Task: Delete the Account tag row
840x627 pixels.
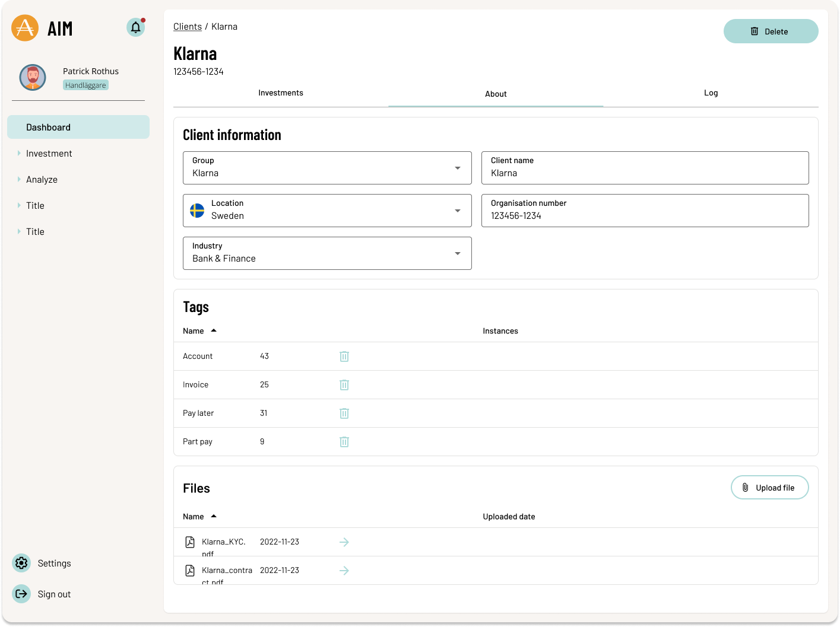Action: coord(344,357)
